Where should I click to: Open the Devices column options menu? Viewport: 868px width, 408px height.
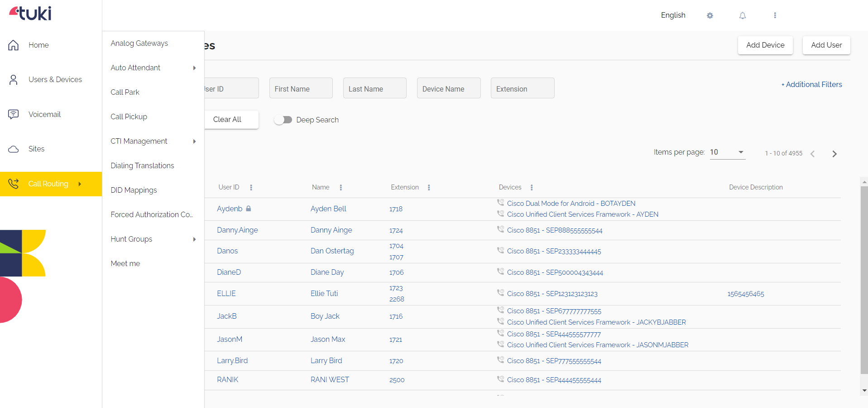point(532,188)
